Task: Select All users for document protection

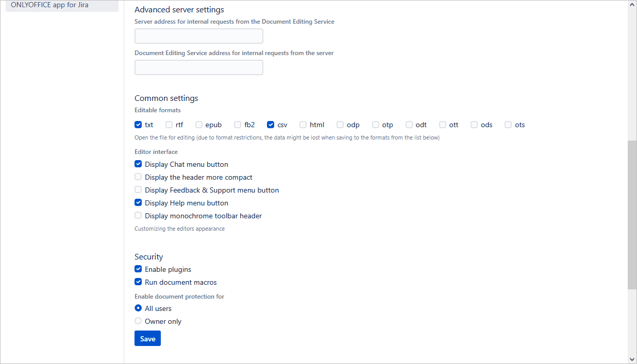Action: (x=138, y=308)
